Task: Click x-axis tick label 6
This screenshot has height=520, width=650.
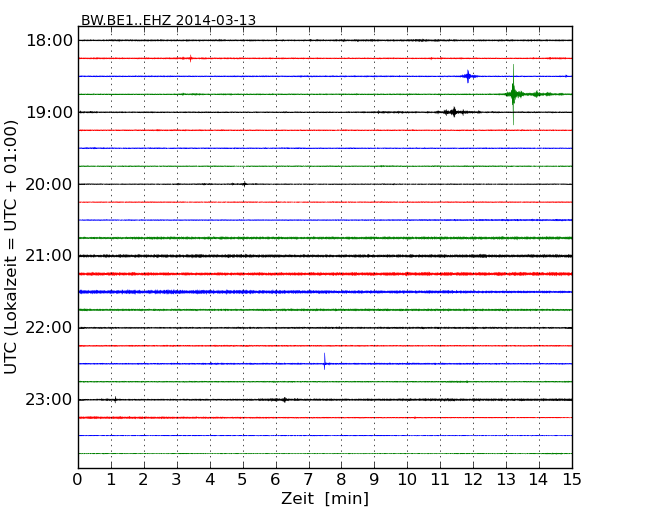Action: pos(276,479)
